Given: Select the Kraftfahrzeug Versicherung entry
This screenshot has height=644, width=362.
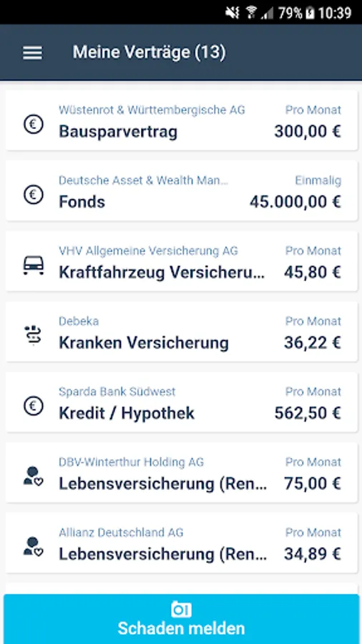Looking at the screenshot, I should [x=182, y=261].
